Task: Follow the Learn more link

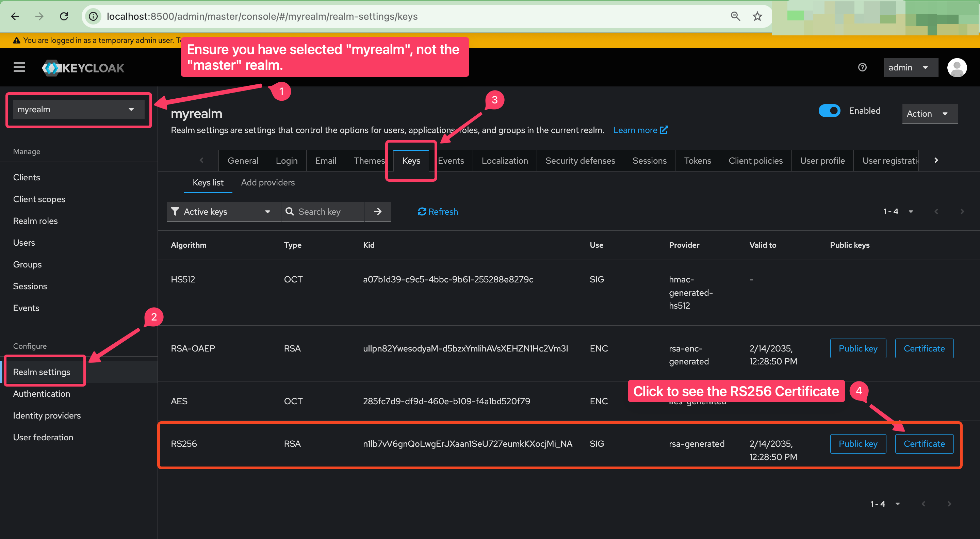Action: click(640, 130)
